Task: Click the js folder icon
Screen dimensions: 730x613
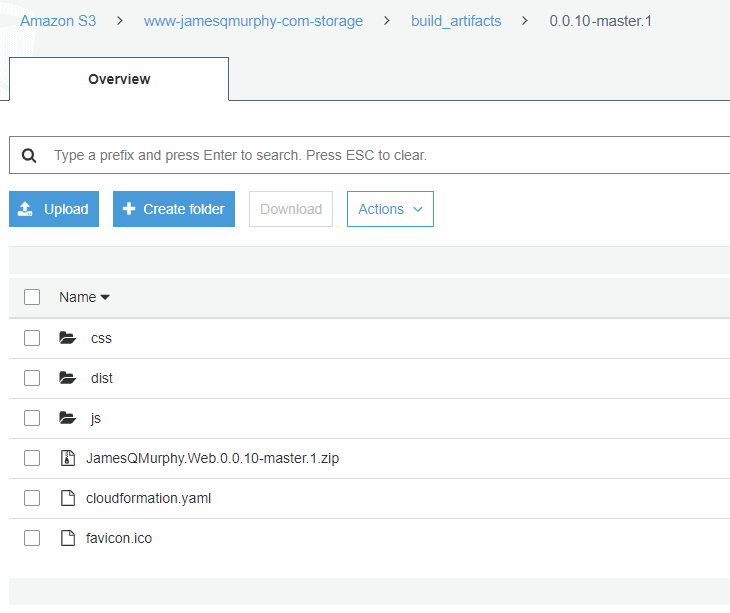Action: [68, 418]
